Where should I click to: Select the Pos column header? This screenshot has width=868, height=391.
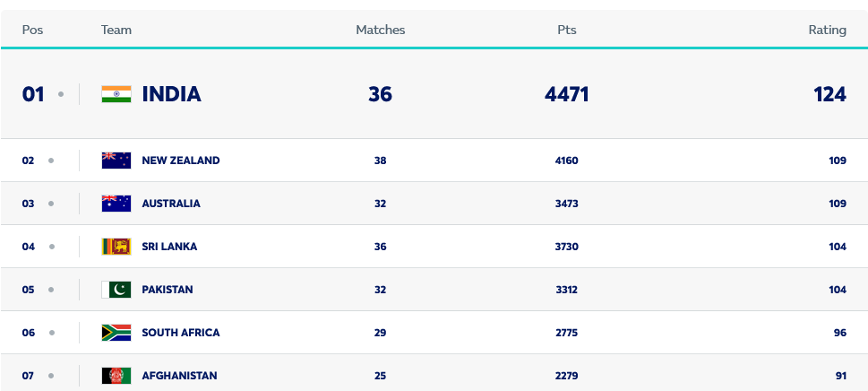click(33, 30)
